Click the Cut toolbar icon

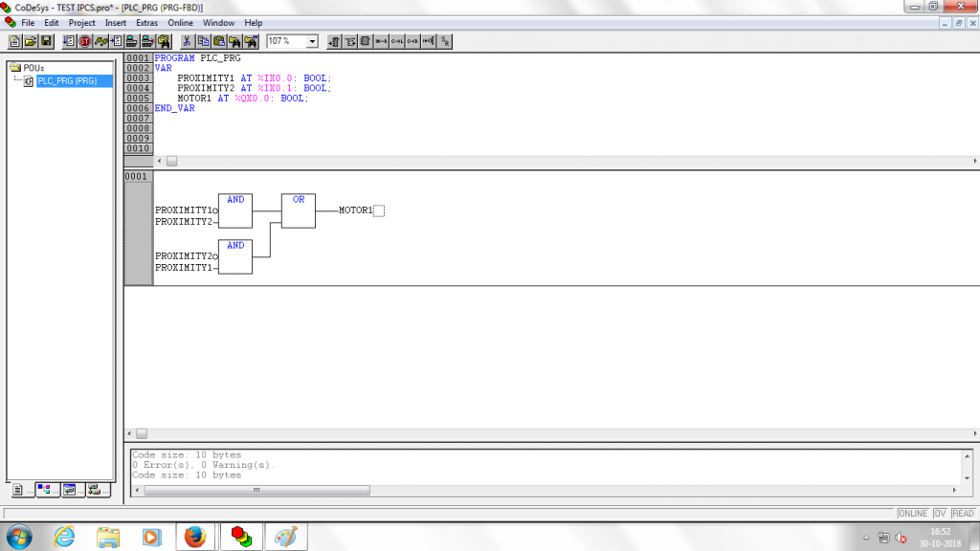click(188, 41)
